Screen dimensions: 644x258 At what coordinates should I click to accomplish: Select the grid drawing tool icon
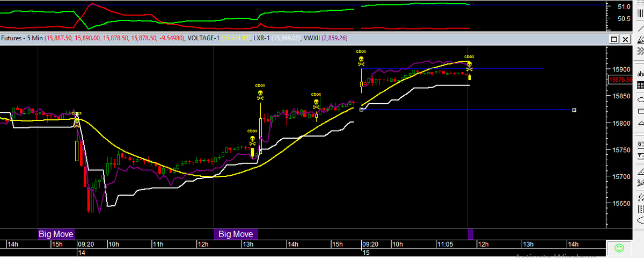640,85
